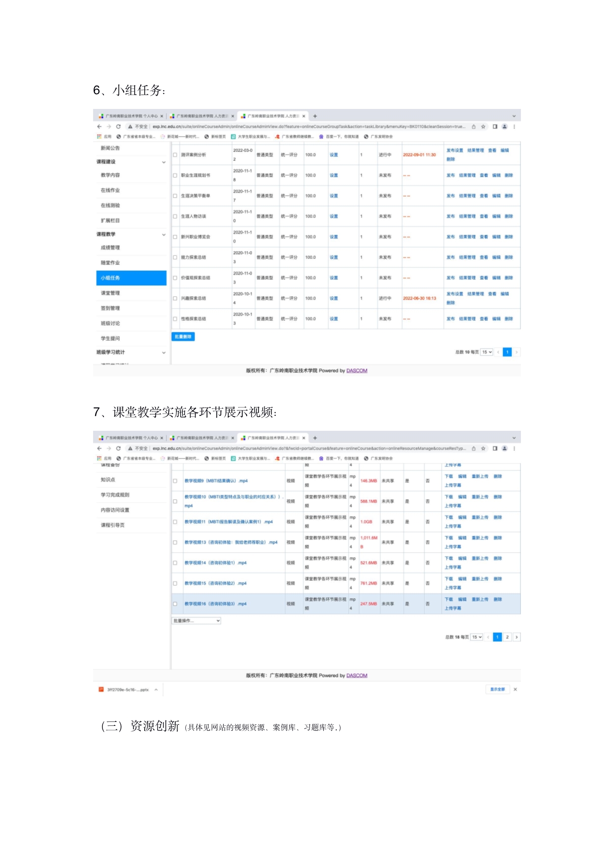This screenshot has width=614, height=868.
Task: Check the 教学视频16 row checkbox
Action: click(x=175, y=604)
